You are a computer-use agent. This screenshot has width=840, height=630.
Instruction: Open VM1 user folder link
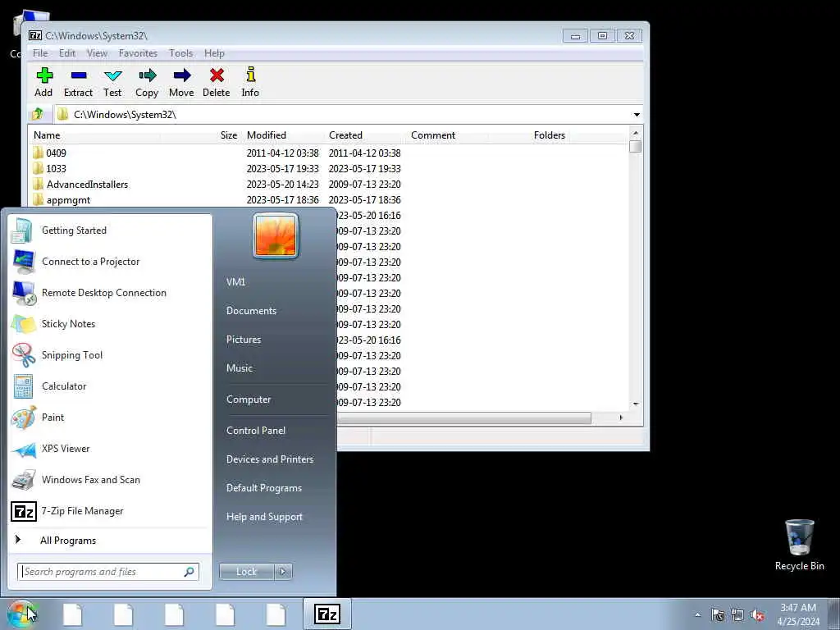coord(235,282)
